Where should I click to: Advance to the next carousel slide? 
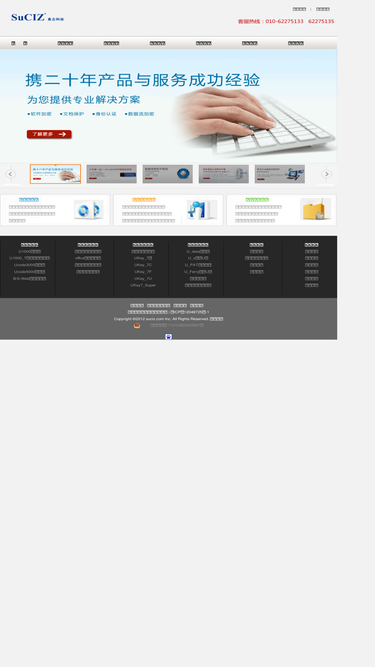326,174
